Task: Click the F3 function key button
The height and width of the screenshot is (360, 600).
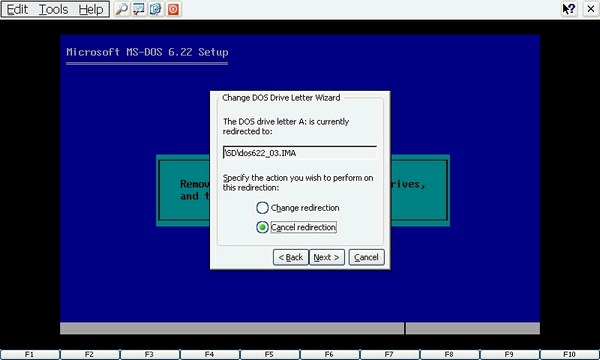Action: click(150, 355)
